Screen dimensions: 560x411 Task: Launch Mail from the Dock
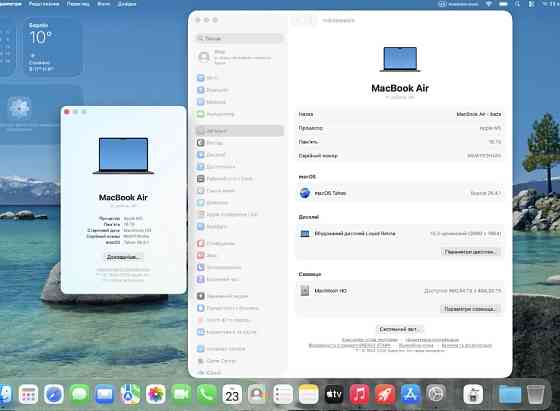point(105,395)
